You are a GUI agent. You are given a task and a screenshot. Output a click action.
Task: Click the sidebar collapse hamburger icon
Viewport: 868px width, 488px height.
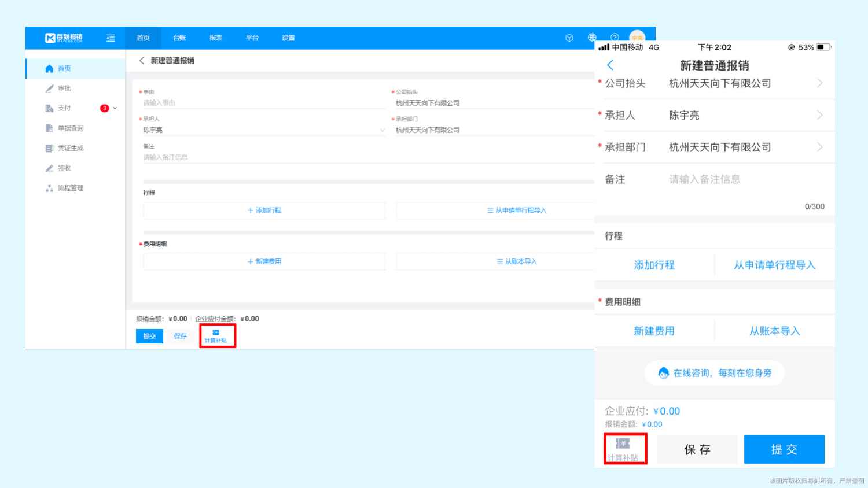[111, 38]
